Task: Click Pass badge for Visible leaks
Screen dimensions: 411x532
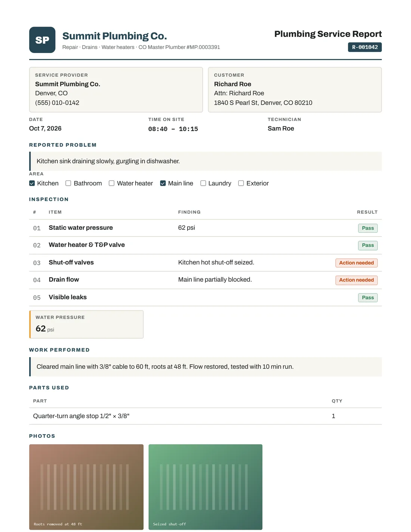Action: pos(368,298)
